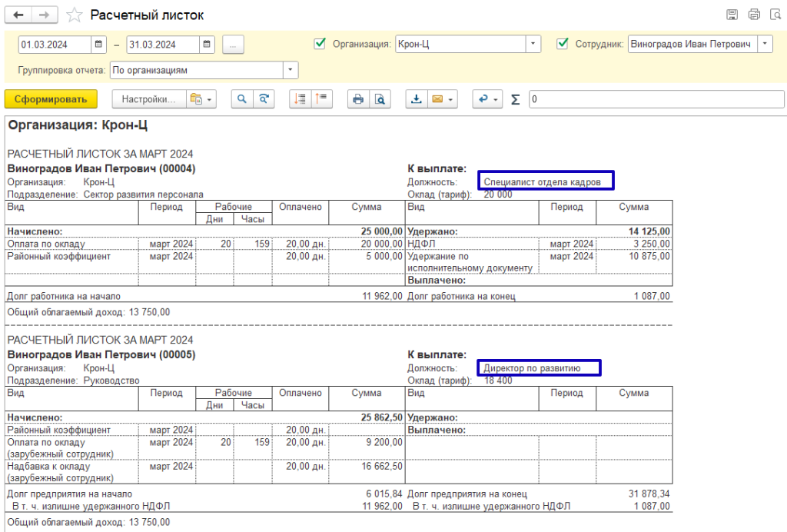The height and width of the screenshot is (532, 787).
Task: Click the Сотрудник field Виноградов Иван Петрович
Action: pyautogui.click(x=692, y=44)
